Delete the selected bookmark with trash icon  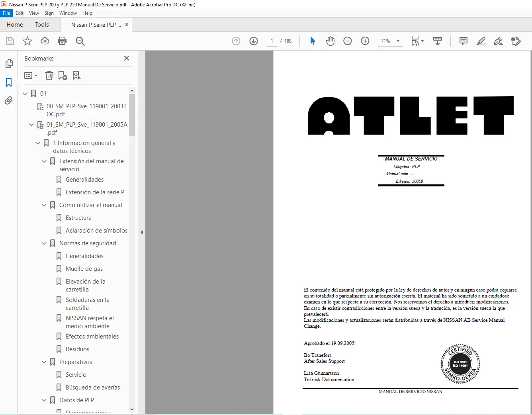[x=49, y=75]
